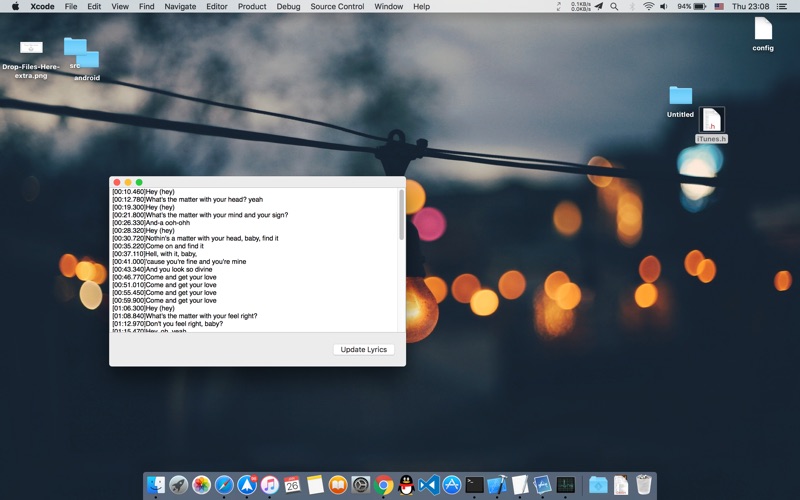Open Spotlight search magnifier in menu bar
Screen dimensions: 800x500
tap(614, 7)
